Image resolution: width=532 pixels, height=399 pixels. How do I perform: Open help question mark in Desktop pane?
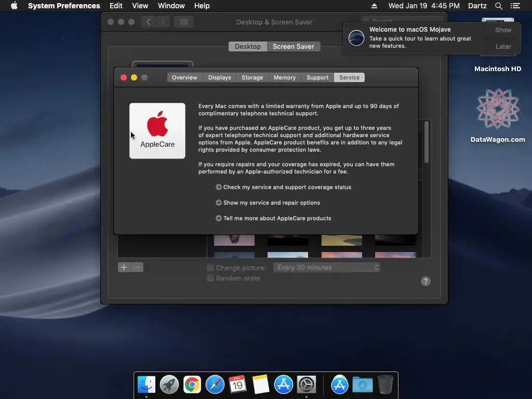coord(425,281)
